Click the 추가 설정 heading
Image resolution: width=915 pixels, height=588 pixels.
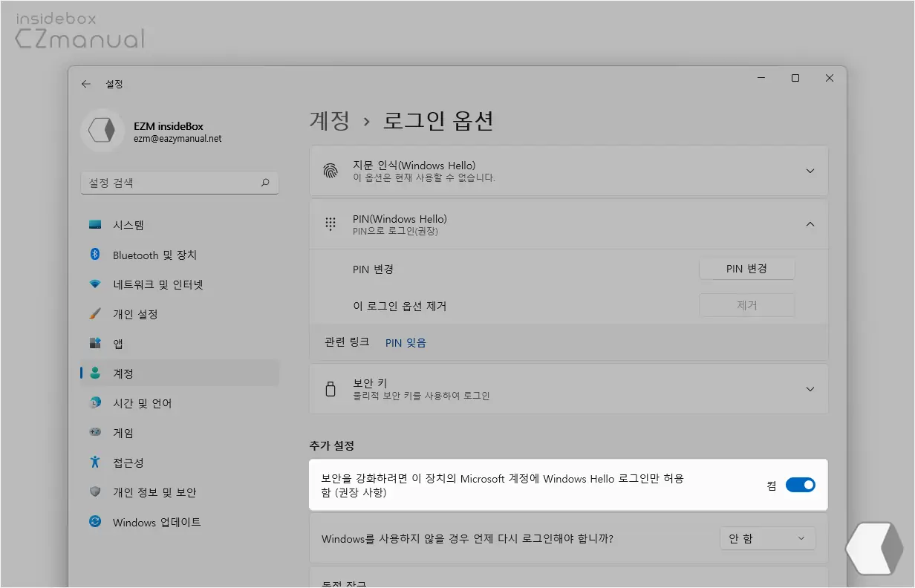point(331,446)
